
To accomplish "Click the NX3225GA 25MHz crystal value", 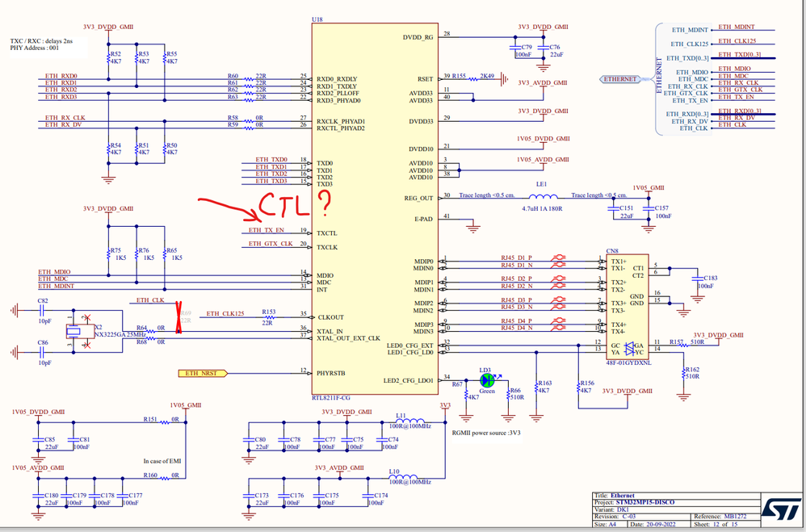I will click(x=120, y=334).
